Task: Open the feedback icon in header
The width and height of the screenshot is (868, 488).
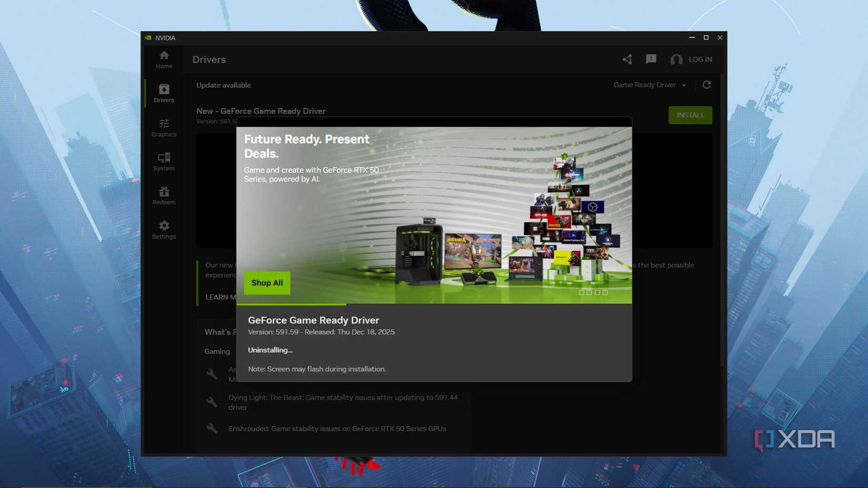Action: 651,59
